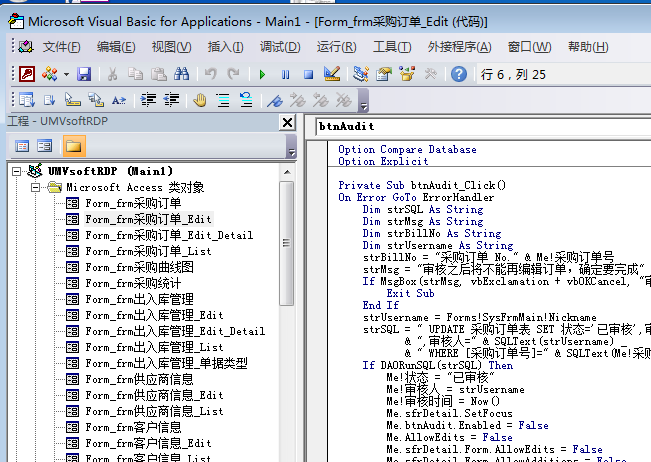Image resolution: width=651 pixels, height=462 pixels.
Task: Click the Redo arrow icon
Action: pyautogui.click(x=233, y=74)
